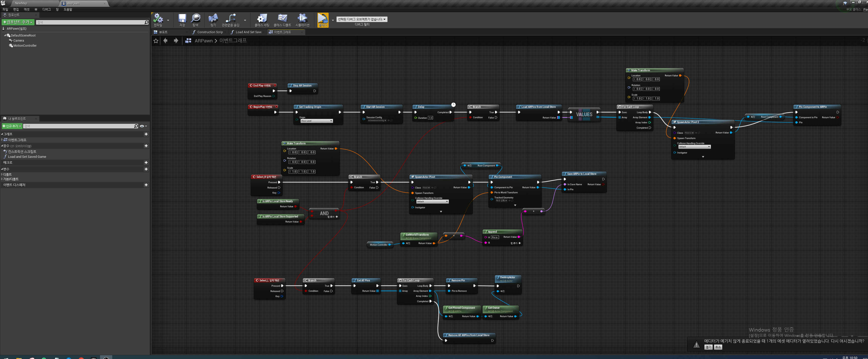Click the 열기 button in the notification
This screenshot has height=359, width=868.
point(708,347)
